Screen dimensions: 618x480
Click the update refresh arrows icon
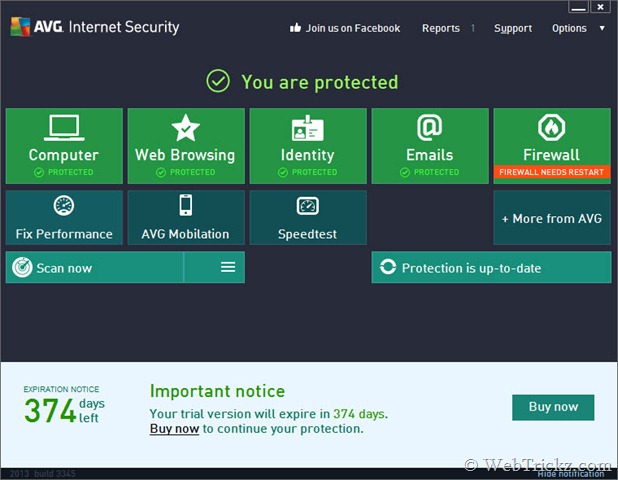[x=388, y=267]
